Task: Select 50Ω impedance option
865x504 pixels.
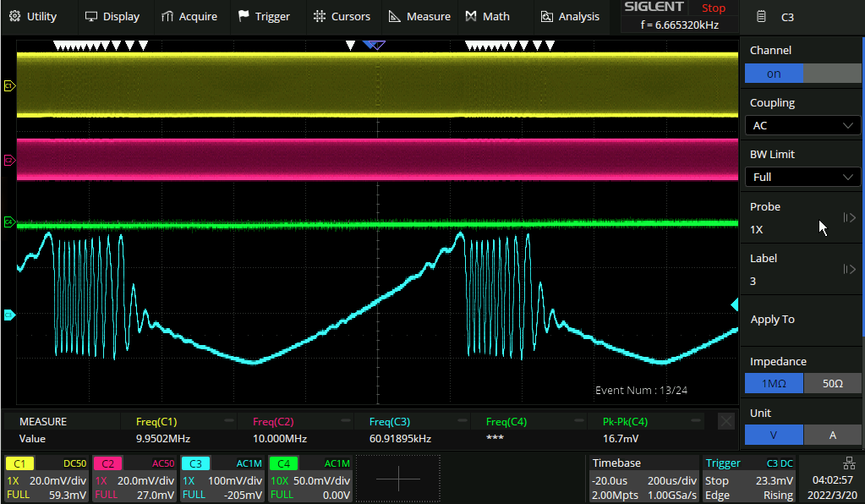Action: (x=832, y=383)
